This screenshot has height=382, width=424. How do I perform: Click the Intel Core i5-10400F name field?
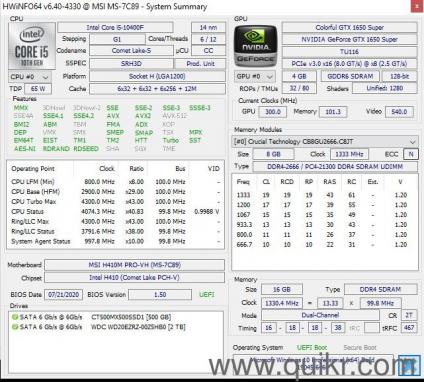pyautogui.click(x=115, y=27)
